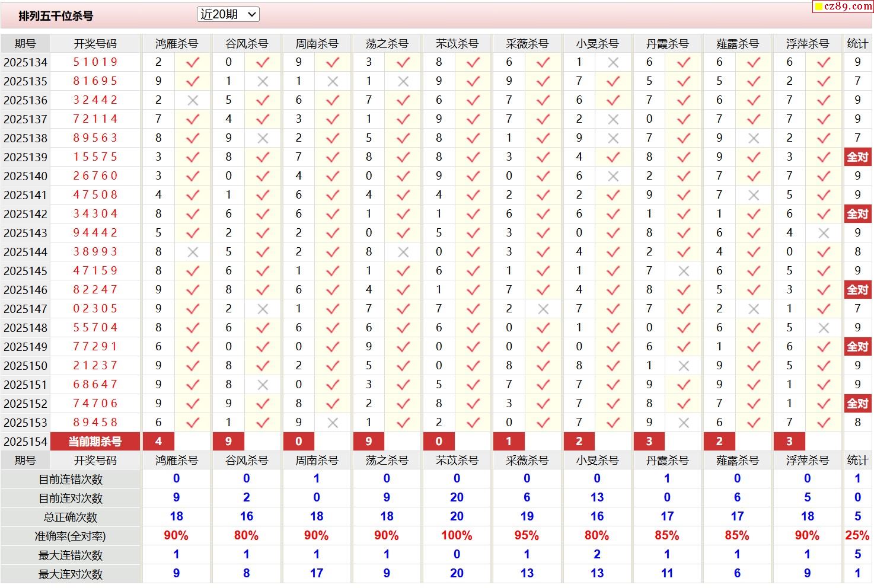Select period number 2025134
The image size is (874, 588).
pos(25,62)
